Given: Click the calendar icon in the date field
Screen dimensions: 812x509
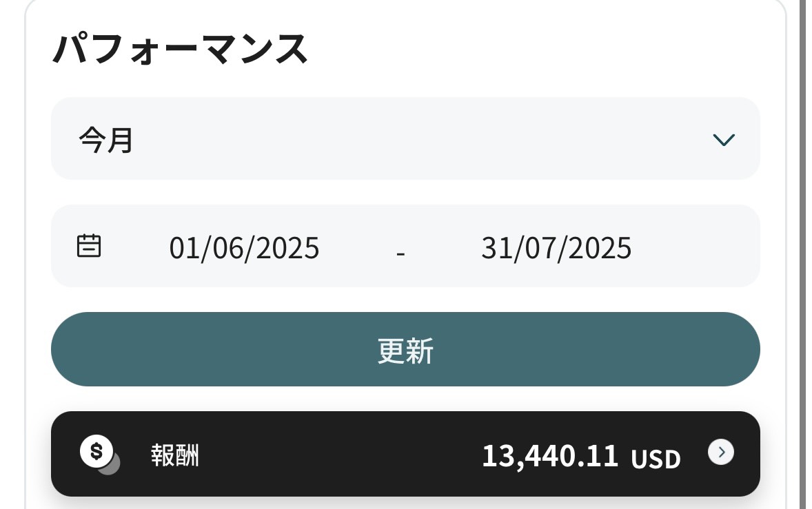Looking at the screenshot, I should click(x=89, y=246).
